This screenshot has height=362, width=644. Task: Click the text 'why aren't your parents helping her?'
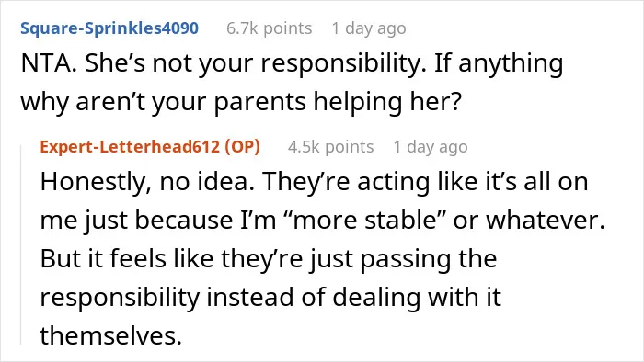(241, 102)
